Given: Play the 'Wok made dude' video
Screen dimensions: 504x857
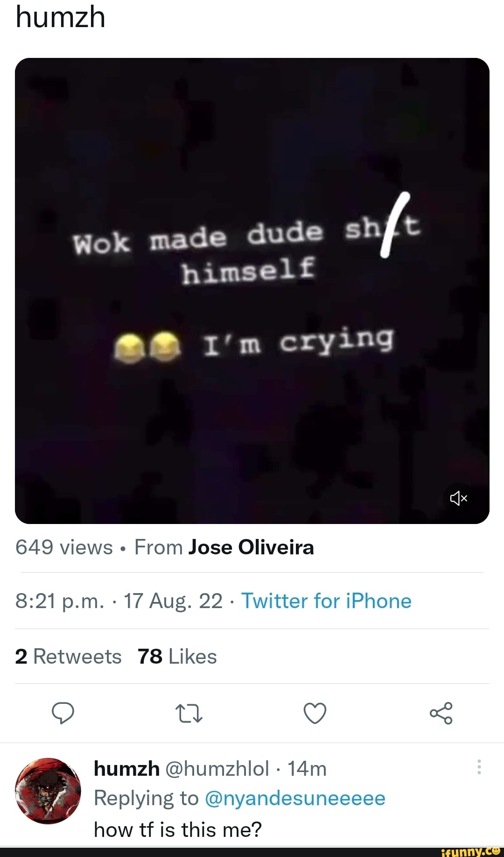Looking at the screenshot, I should pyautogui.click(x=252, y=290).
